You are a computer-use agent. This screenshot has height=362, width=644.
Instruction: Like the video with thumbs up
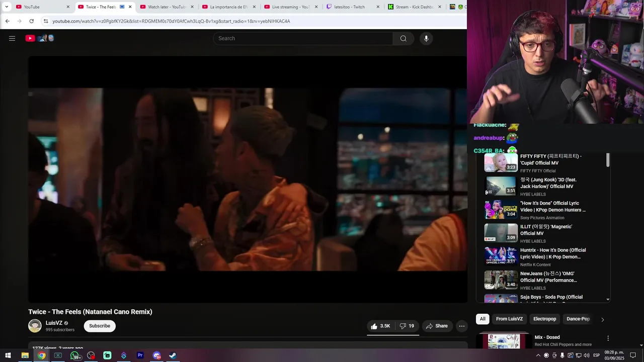pyautogui.click(x=380, y=326)
